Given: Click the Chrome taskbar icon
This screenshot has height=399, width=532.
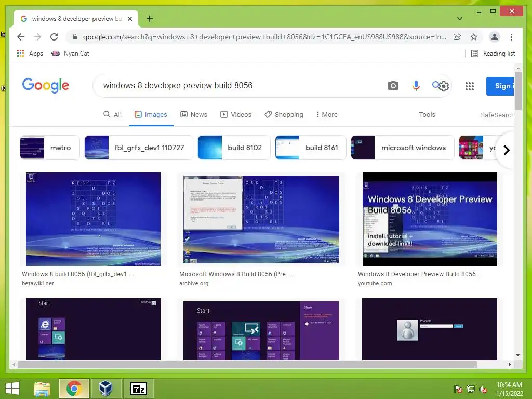Looking at the screenshot, I should click(x=74, y=389).
